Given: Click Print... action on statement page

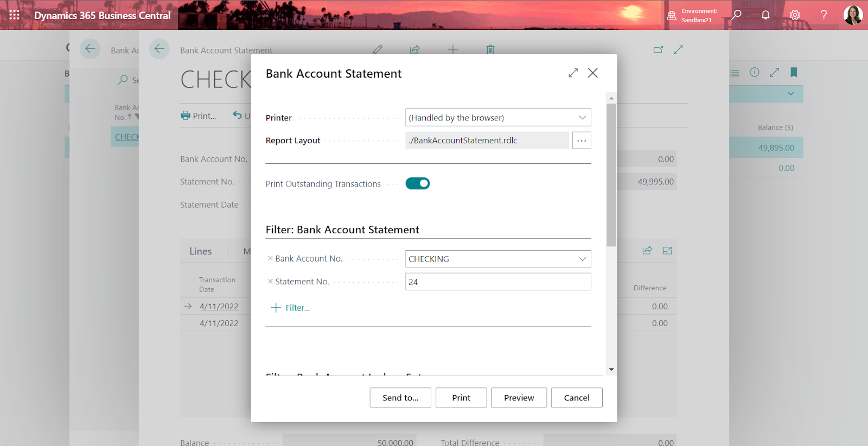Looking at the screenshot, I should tap(199, 116).
